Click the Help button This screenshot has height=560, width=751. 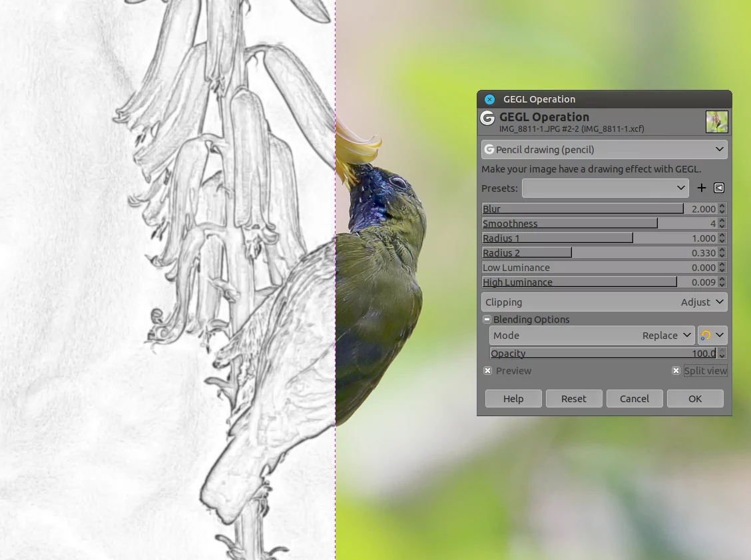coord(513,399)
